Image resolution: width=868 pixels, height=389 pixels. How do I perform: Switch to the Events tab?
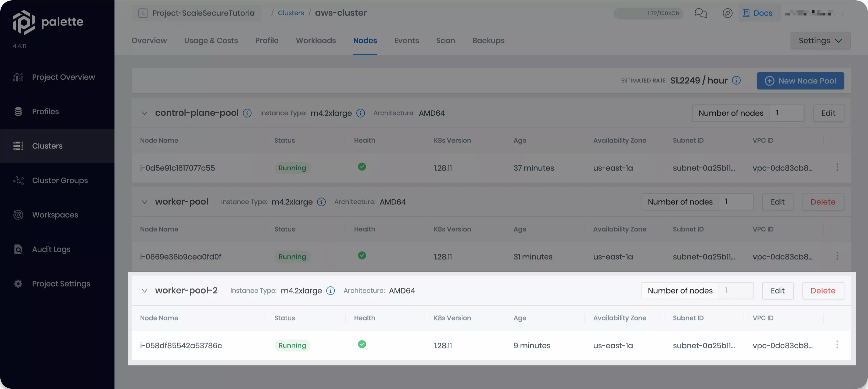(x=406, y=40)
